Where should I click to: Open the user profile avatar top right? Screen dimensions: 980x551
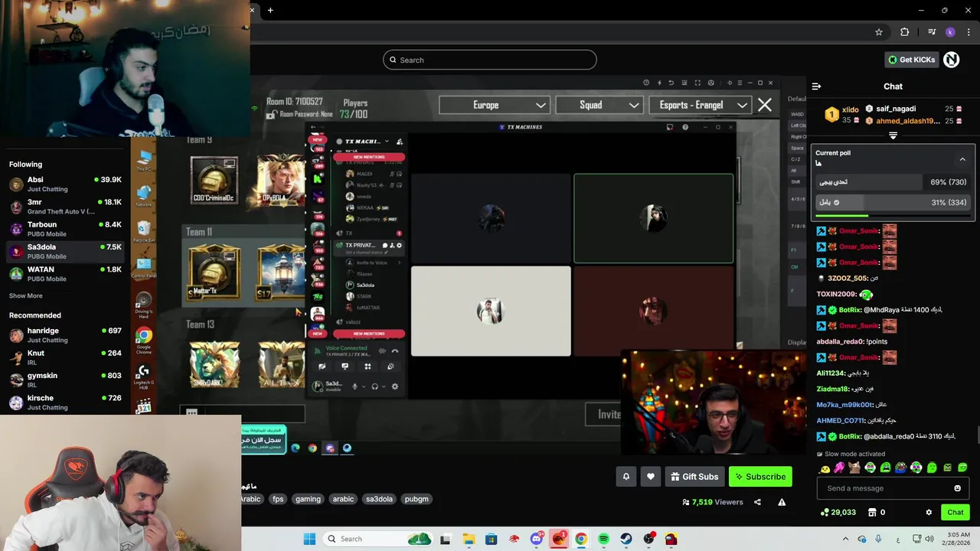tap(951, 60)
